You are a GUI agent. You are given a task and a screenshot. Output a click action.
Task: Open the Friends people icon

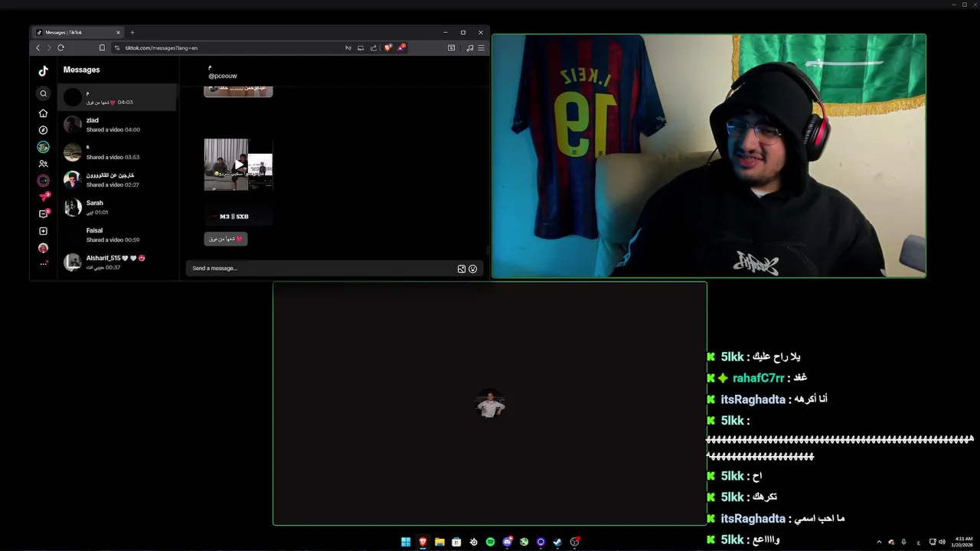[x=44, y=164]
